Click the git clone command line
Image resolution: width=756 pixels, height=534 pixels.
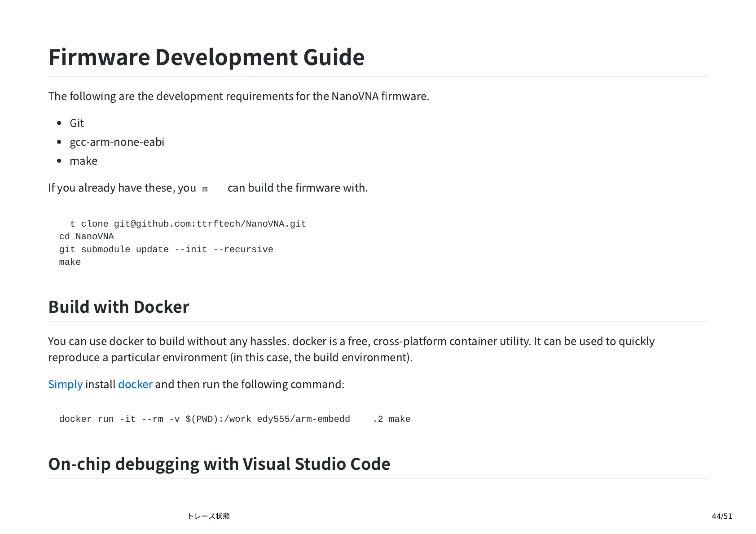coord(188,224)
